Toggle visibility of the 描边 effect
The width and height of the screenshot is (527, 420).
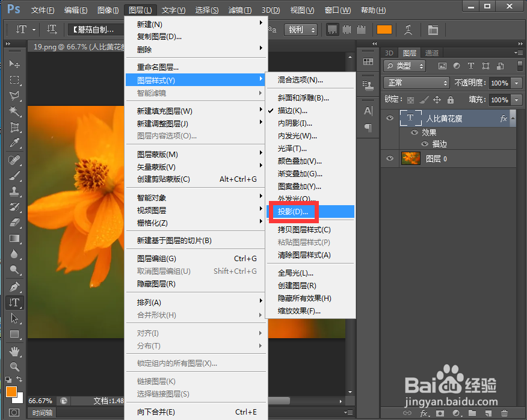[424, 144]
